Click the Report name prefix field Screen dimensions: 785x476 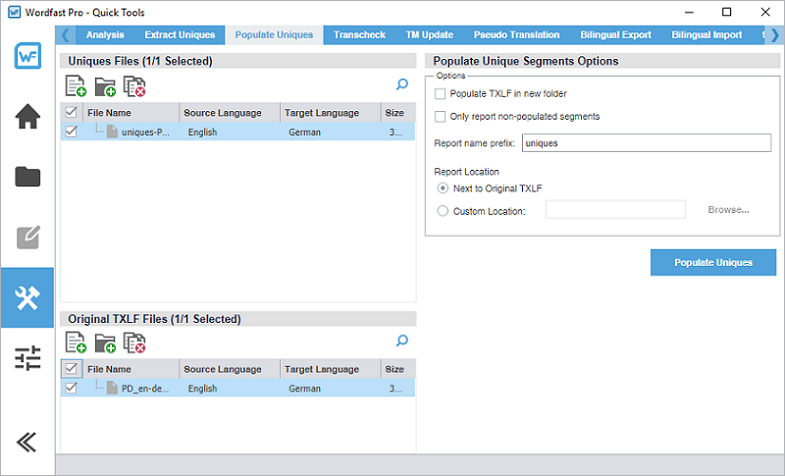click(646, 144)
